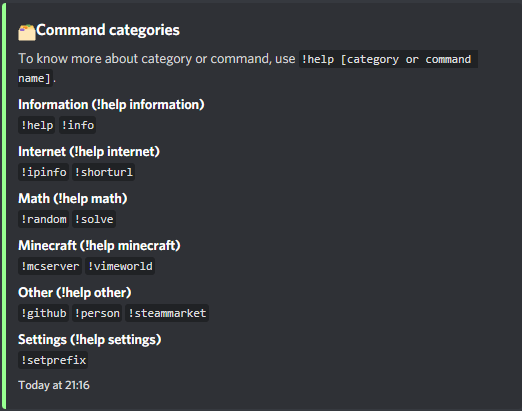Select the !help command code tag
The width and height of the screenshot is (522, 411).
(37, 125)
